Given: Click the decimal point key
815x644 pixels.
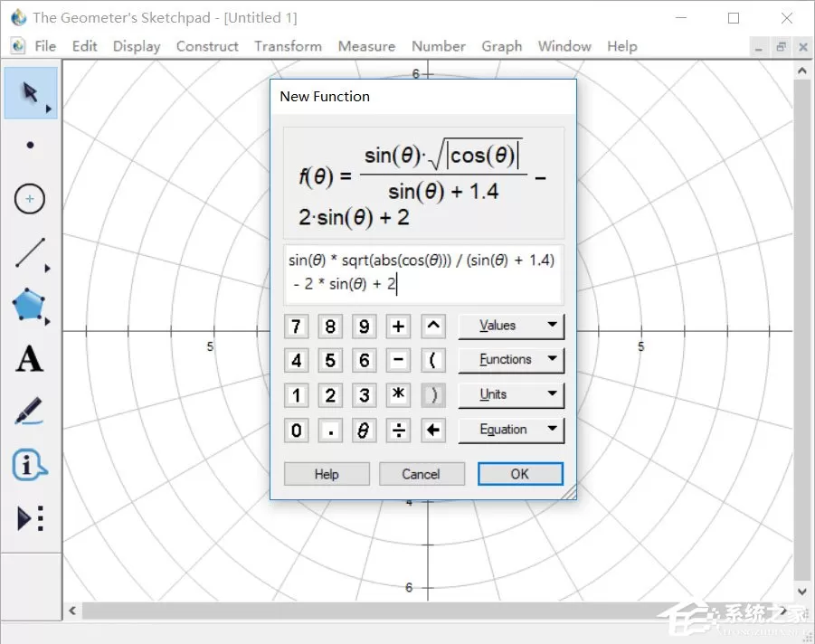Looking at the screenshot, I should (330, 431).
